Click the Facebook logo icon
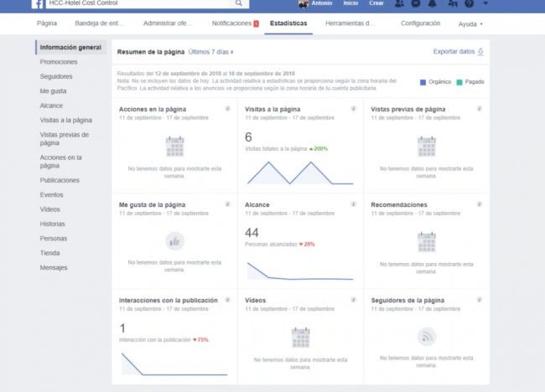 (x=39, y=4)
